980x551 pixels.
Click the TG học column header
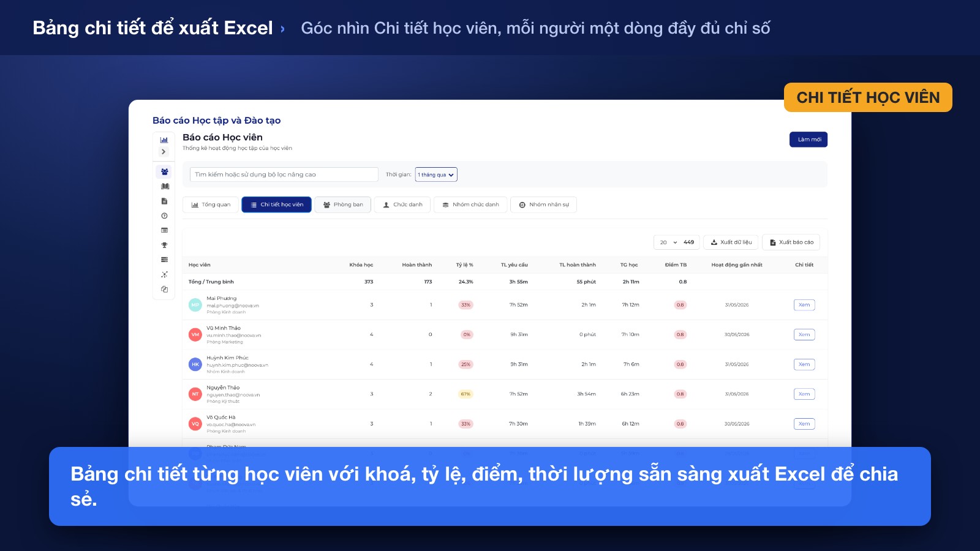(x=629, y=265)
